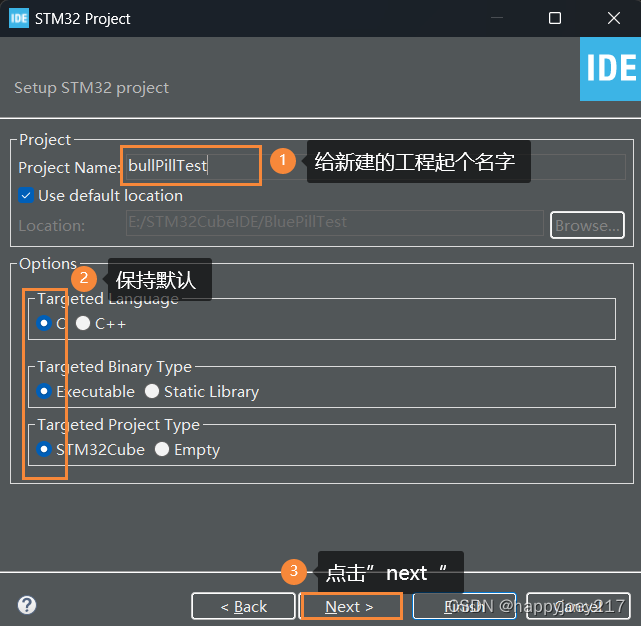Click the Cancel button
Viewport: 641px width, 626px height.
(578, 606)
